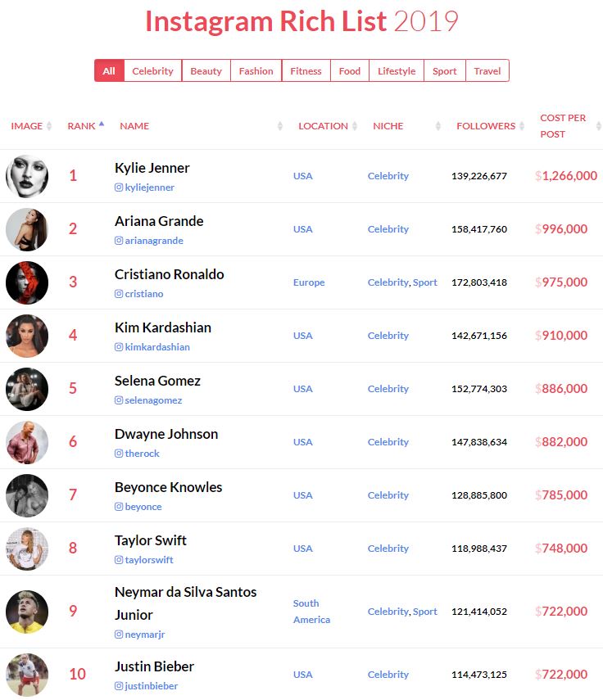This screenshot has width=603, height=700.
Task: Show the Travel category
Action: click(x=487, y=71)
